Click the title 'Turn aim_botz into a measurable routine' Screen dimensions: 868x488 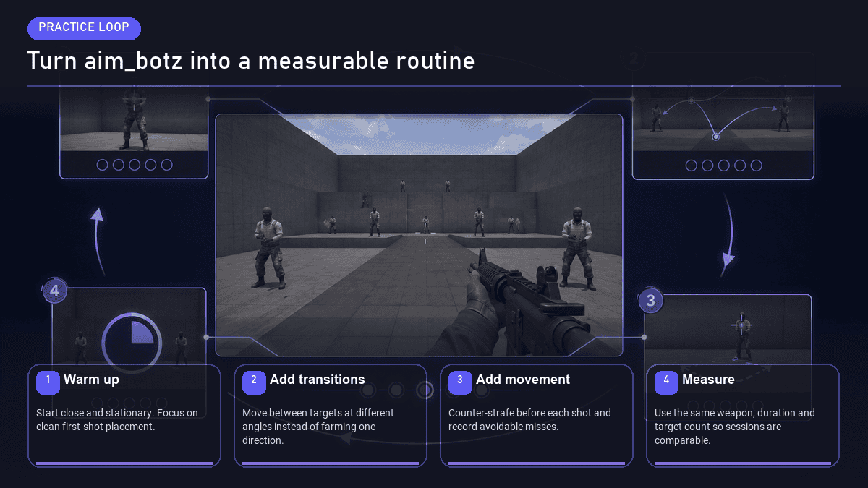pyautogui.click(x=250, y=61)
